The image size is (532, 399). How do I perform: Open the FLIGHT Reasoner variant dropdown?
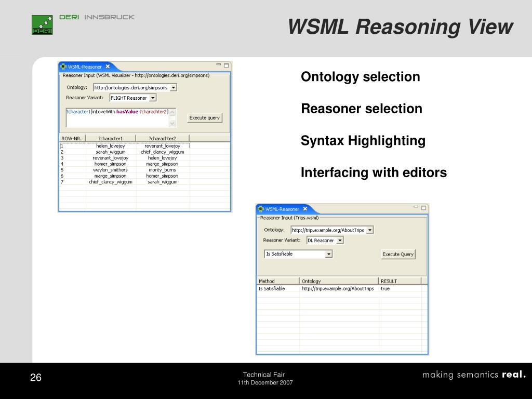coord(153,98)
